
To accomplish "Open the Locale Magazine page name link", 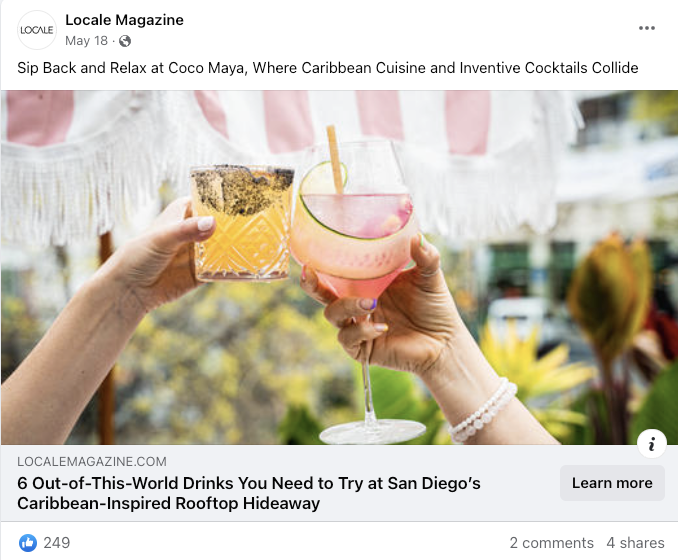I will (125, 20).
